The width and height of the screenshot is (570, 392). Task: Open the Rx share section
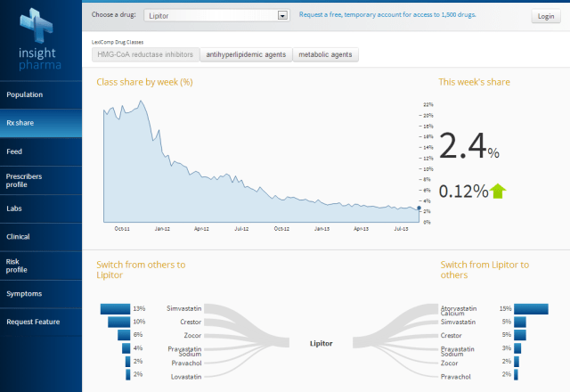pyautogui.click(x=41, y=123)
